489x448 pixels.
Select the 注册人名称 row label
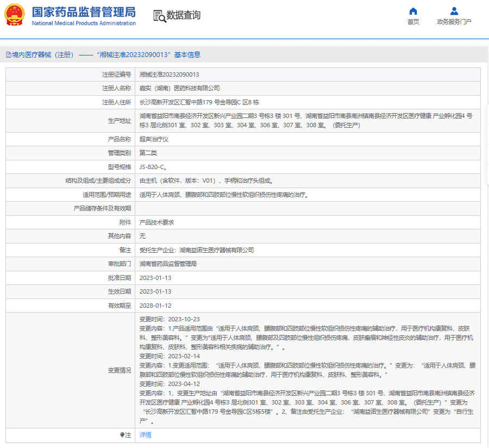(117, 88)
